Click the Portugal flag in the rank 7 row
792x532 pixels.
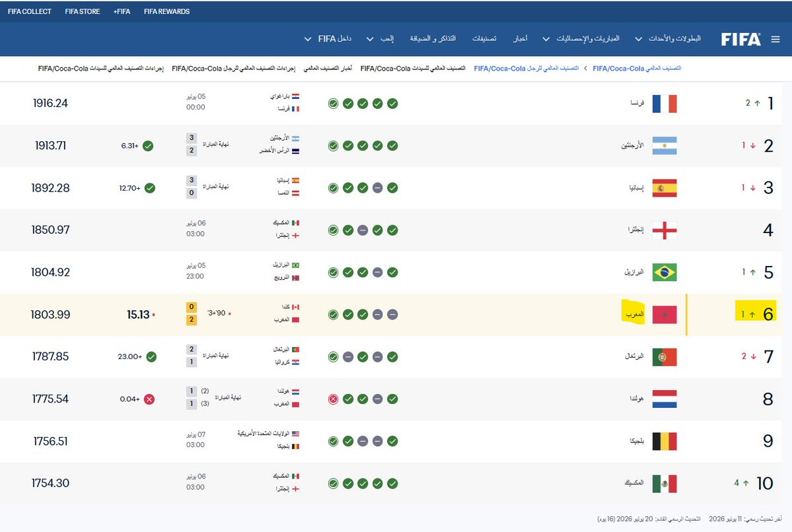pyautogui.click(x=665, y=357)
